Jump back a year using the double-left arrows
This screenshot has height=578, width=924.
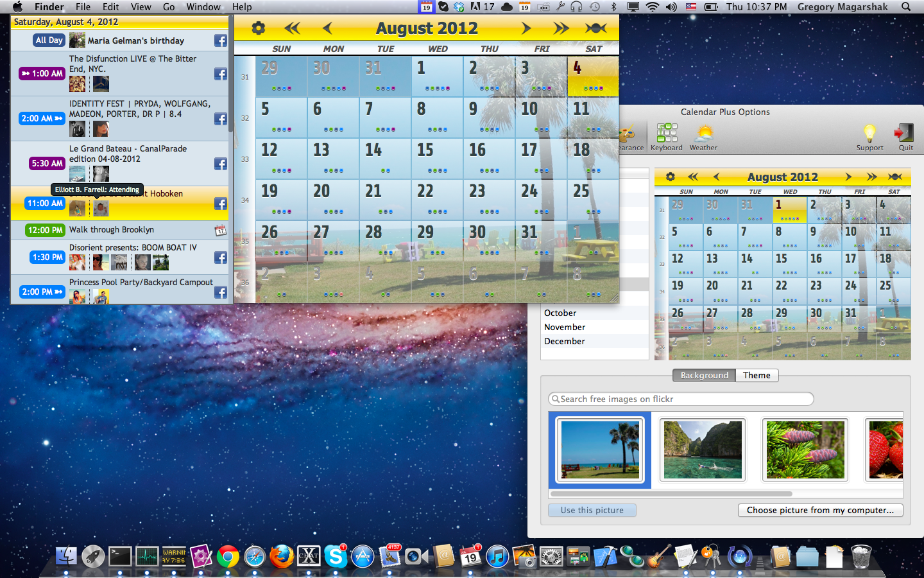(x=292, y=28)
